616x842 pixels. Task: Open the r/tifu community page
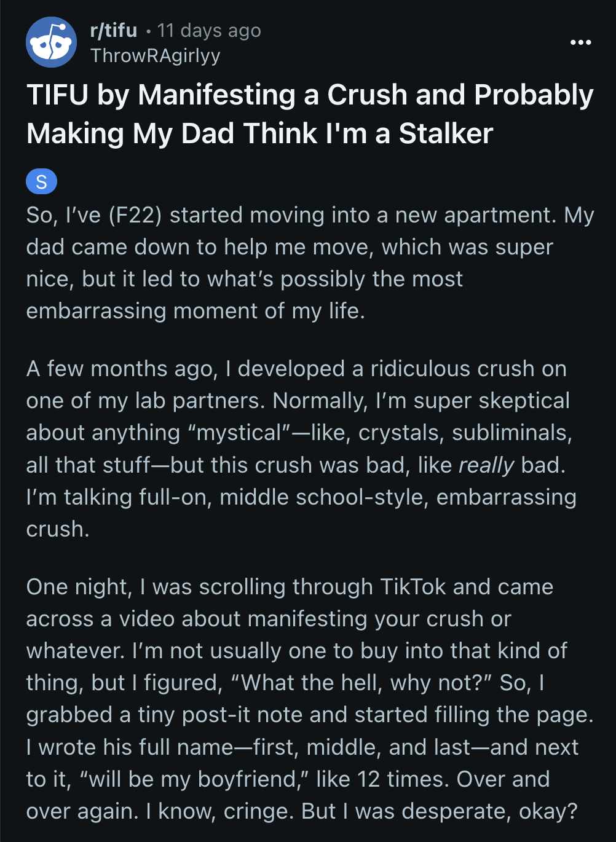(x=113, y=30)
